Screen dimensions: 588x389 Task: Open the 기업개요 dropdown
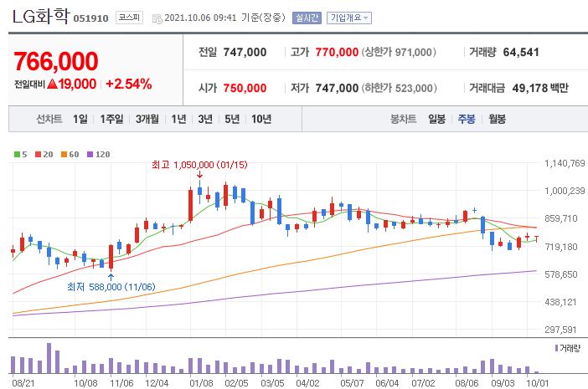349,18
